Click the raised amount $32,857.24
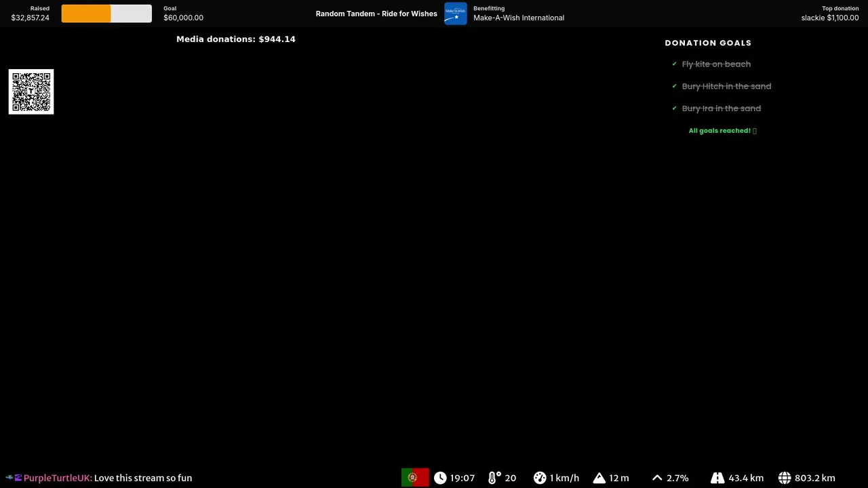The height and width of the screenshot is (488, 868). click(x=30, y=18)
